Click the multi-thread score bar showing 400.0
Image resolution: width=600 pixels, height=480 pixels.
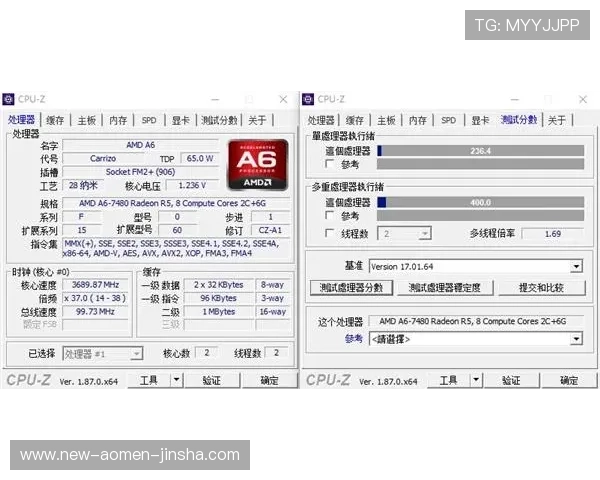[481, 202]
